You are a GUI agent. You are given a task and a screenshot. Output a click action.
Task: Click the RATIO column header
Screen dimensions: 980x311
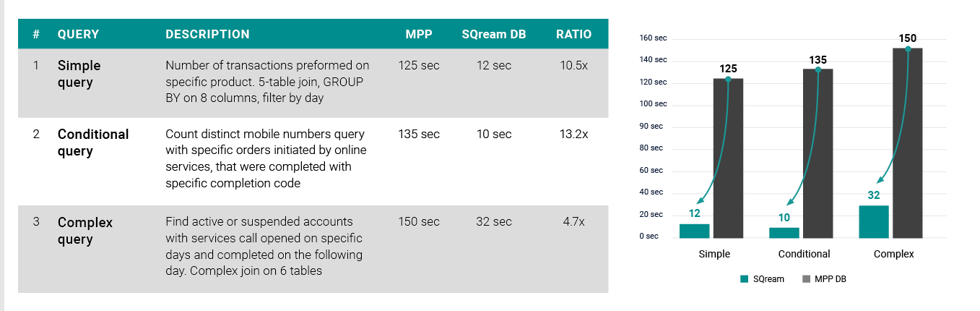point(574,34)
